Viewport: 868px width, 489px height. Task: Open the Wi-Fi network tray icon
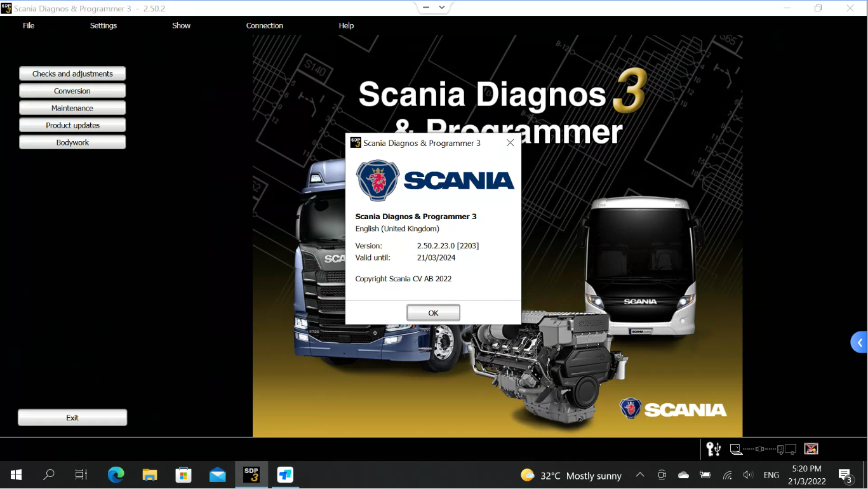(727, 475)
